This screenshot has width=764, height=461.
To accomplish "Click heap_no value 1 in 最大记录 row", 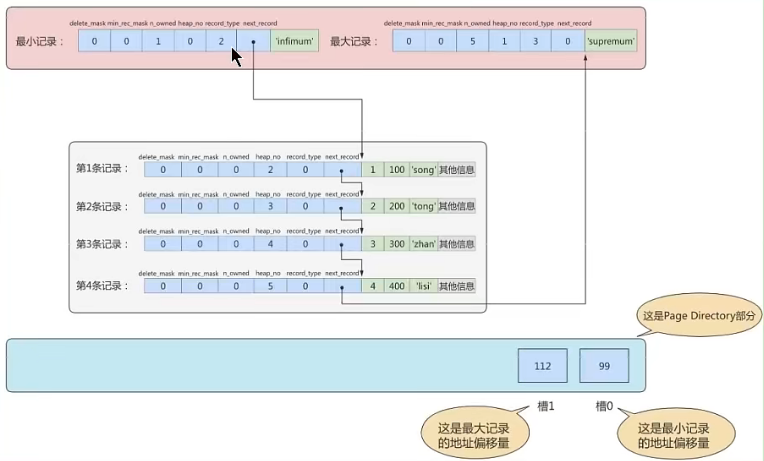I will click(x=504, y=41).
